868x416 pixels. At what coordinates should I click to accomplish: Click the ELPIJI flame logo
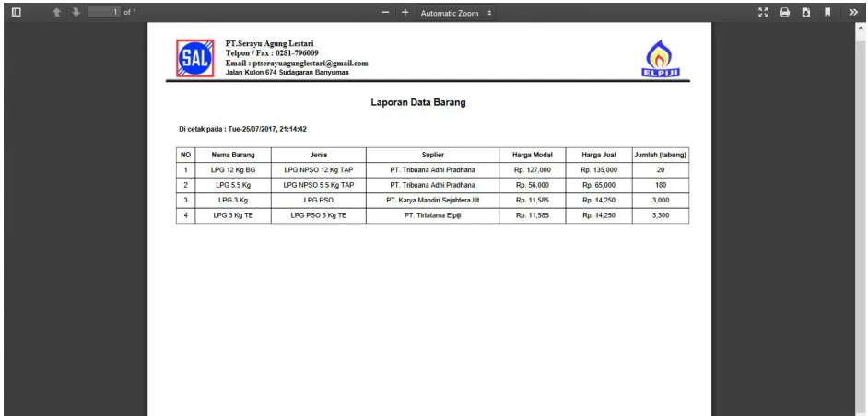pos(660,59)
